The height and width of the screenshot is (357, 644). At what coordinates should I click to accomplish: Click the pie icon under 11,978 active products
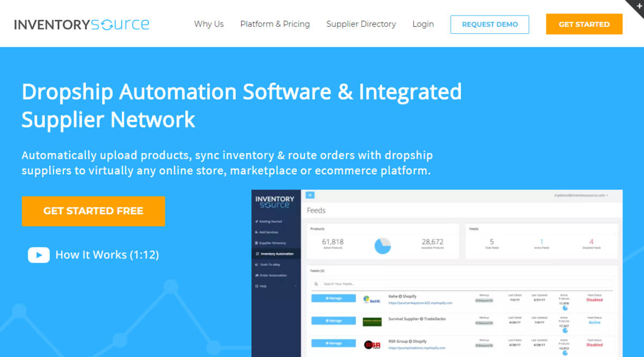[565, 308]
